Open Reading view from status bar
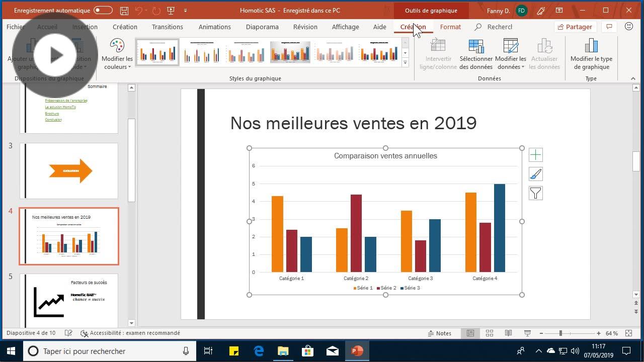The height and width of the screenshot is (362, 644). click(x=508, y=333)
